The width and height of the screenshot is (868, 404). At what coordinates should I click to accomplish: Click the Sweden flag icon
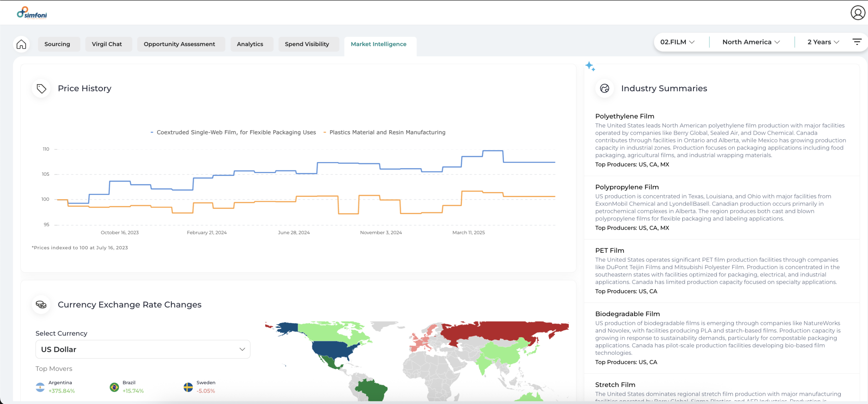[188, 387]
